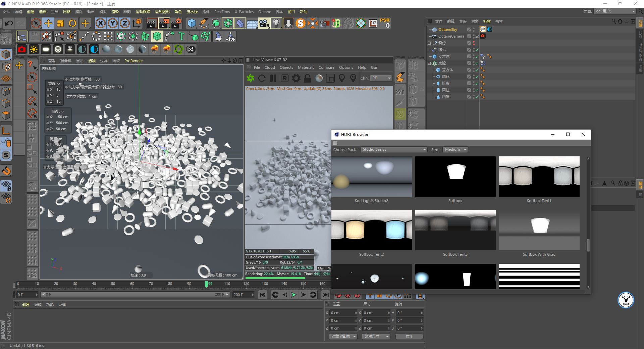Add an Octane Daylight with the sun icon
644x349 pixels.
[34, 50]
